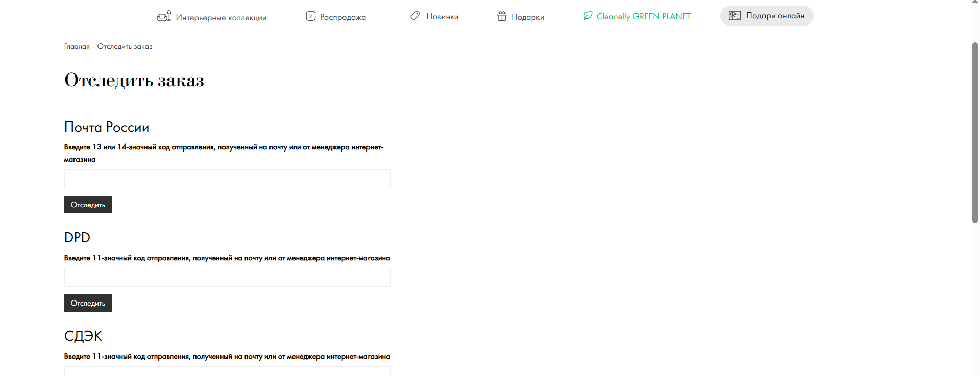Click the DPD heading
Image resolution: width=980 pixels, height=376 pixels.
coord(77,238)
